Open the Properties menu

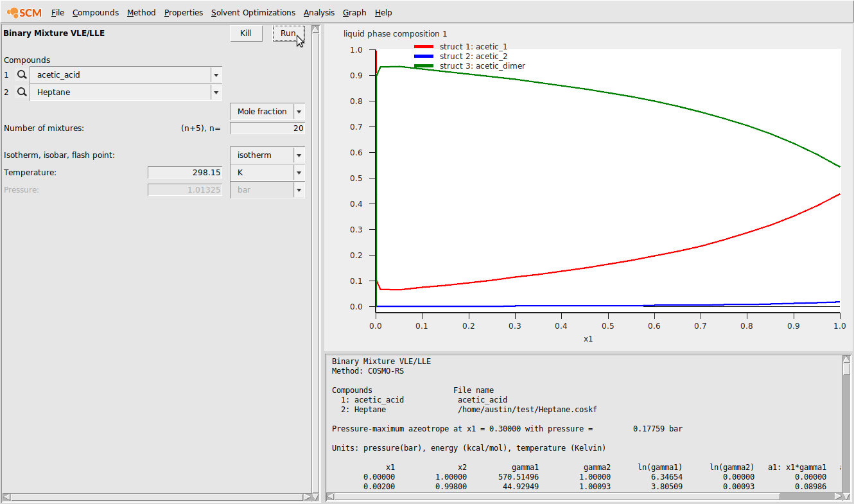pos(184,12)
